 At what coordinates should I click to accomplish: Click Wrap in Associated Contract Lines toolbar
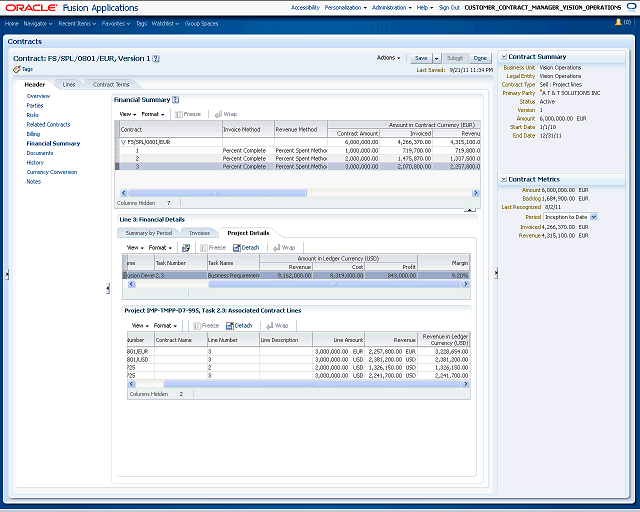(x=277, y=326)
